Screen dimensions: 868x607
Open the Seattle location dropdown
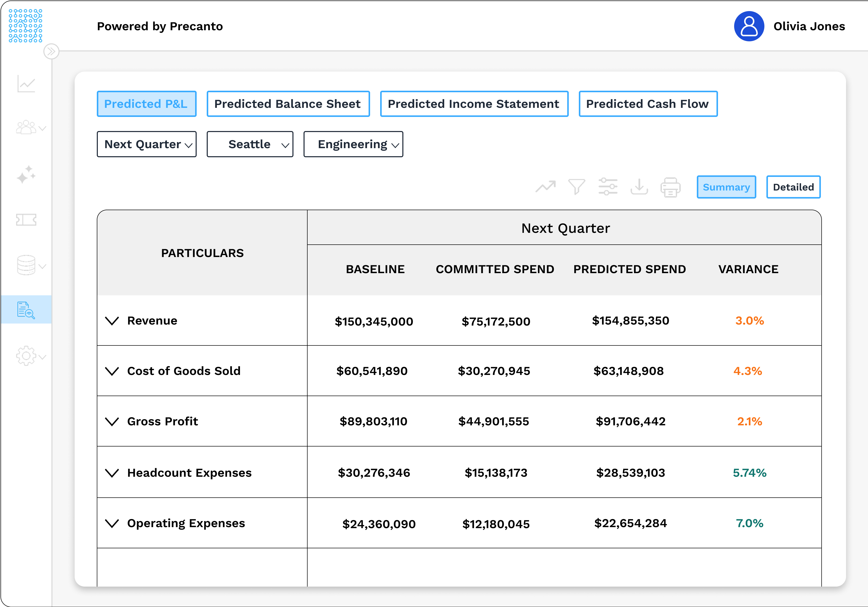(250, 144)
